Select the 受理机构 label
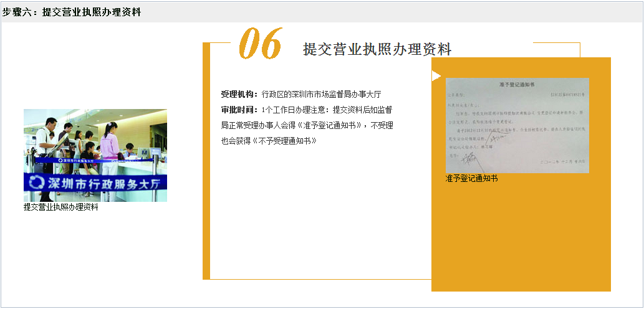Screen dimensions: 644x309 239,95
